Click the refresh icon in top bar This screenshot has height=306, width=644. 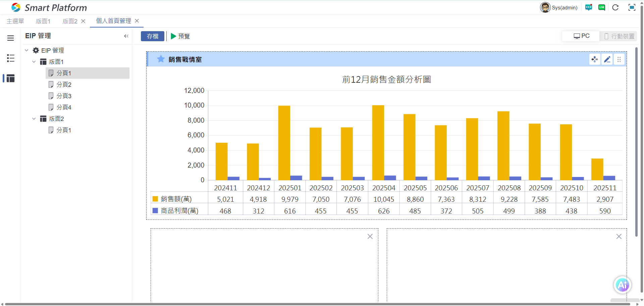(x=615, y=7)
